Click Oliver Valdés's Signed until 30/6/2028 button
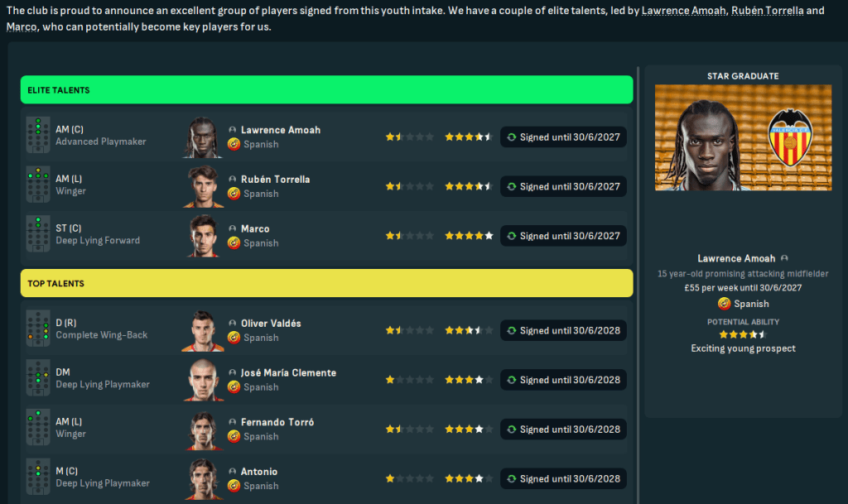 pyautogui.click(x=563, y=330)
